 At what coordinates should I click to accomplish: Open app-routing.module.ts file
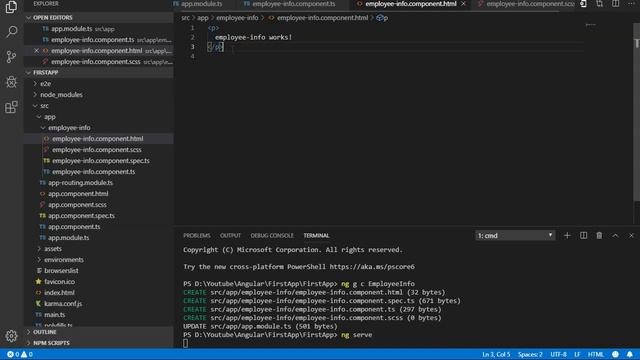click(99, 182)
